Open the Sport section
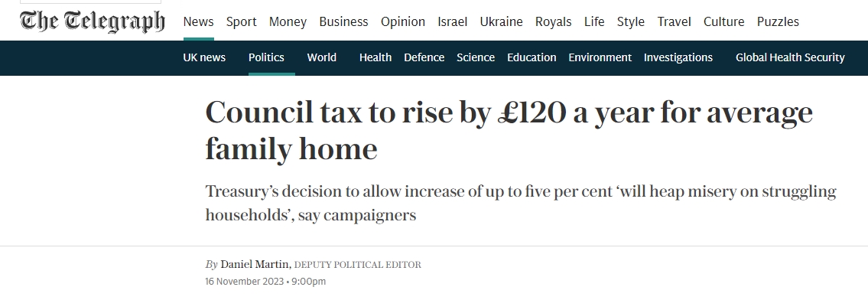Image resolution: width=868 pixels, height=300 pixels. 242,21
